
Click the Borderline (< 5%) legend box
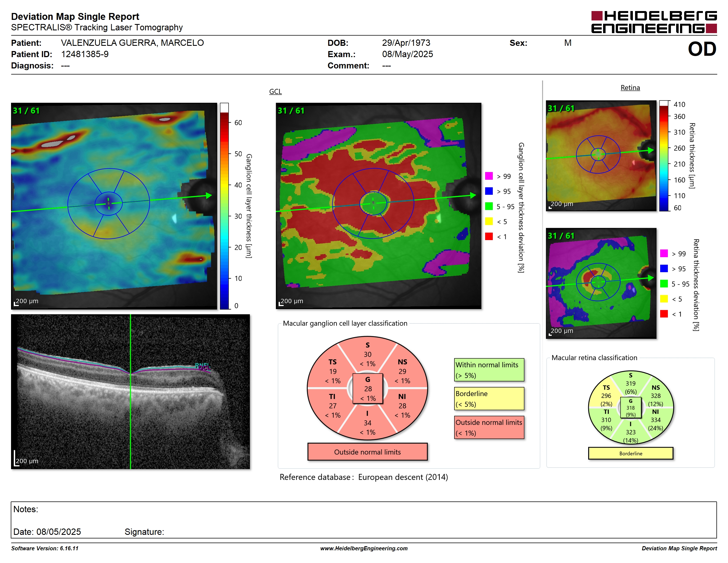point(489,399)
